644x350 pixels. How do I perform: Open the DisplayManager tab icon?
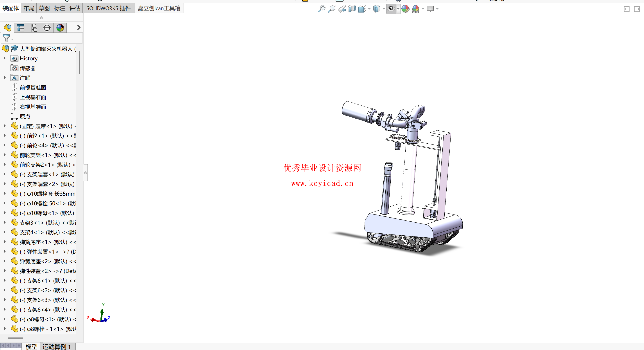(60, 28)
